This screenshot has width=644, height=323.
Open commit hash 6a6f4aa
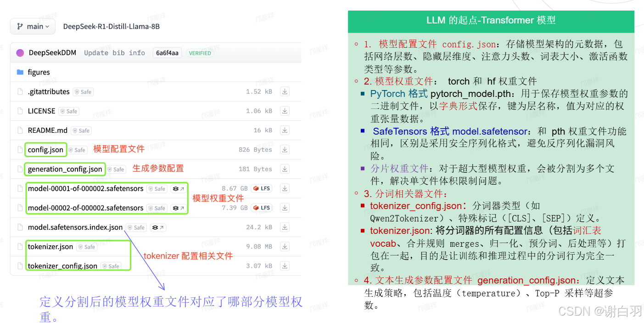click(x=167, y=53)
